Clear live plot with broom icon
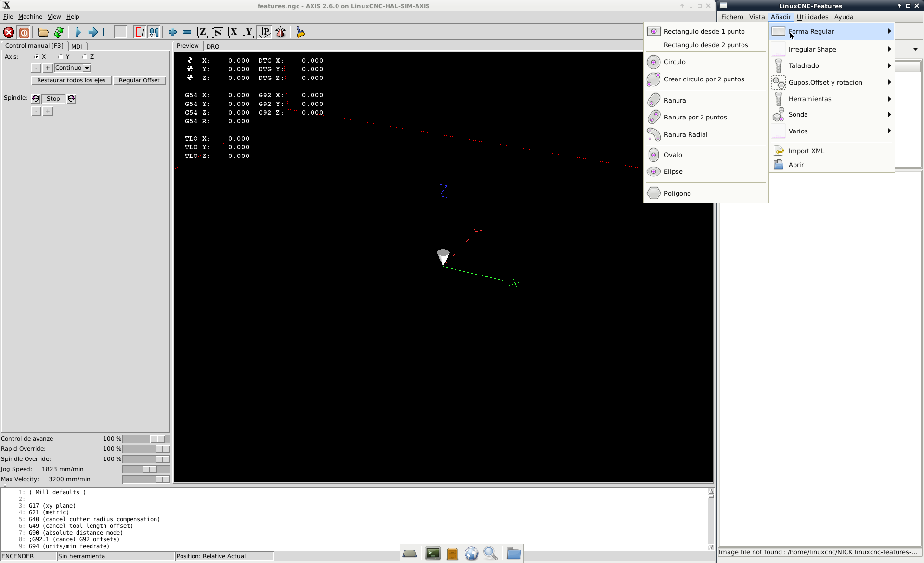This screenshot has width=924, height=563. (301, 32)
